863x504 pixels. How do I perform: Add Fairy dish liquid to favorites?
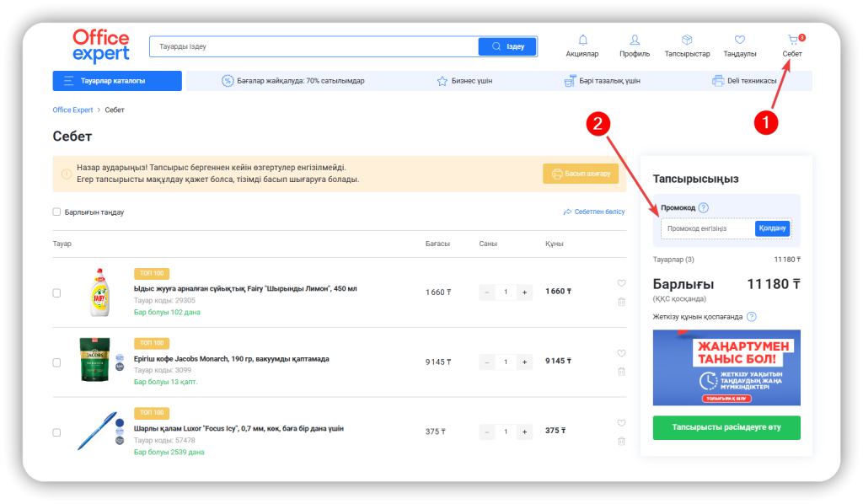(x=621, y=283)
